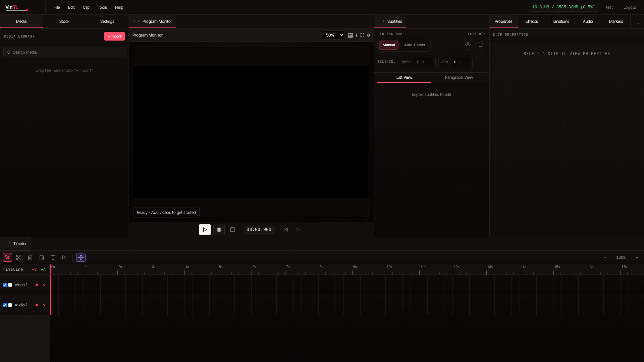This screenshot has width=644, height=362.
Task: Activate the scissors razor cut tool
Action: [x=19, y=257]
